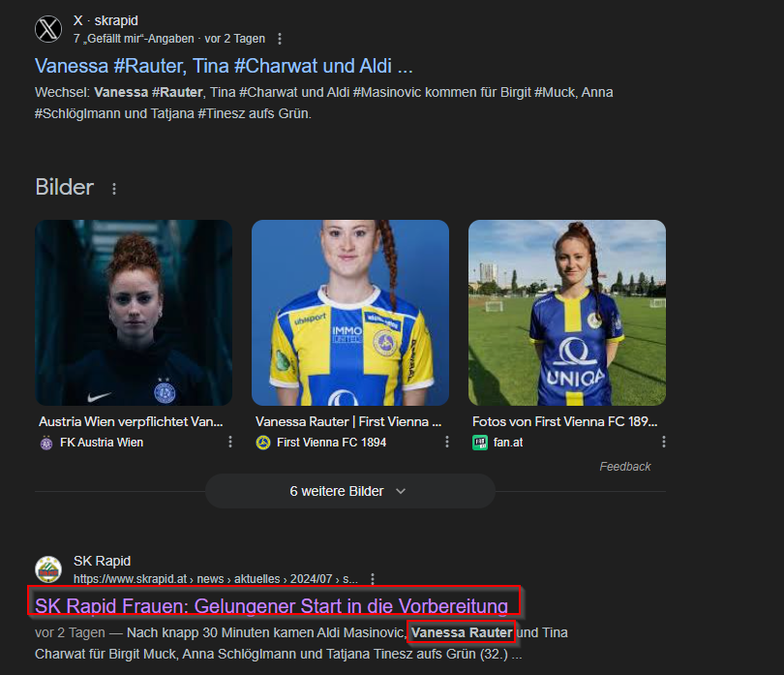Click the 'Bilder' section heading
This screenshot has width=784, height=675.
coord(65,187)
